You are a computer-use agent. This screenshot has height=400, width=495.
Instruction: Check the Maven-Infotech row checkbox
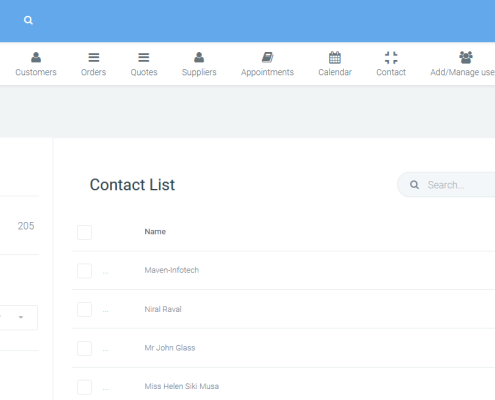(84, 271)
